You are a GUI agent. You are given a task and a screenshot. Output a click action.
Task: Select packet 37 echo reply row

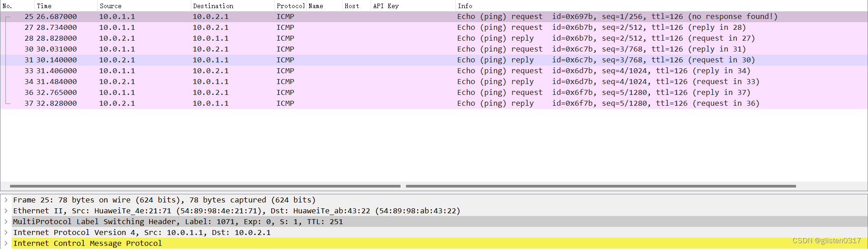pos(434,103)
